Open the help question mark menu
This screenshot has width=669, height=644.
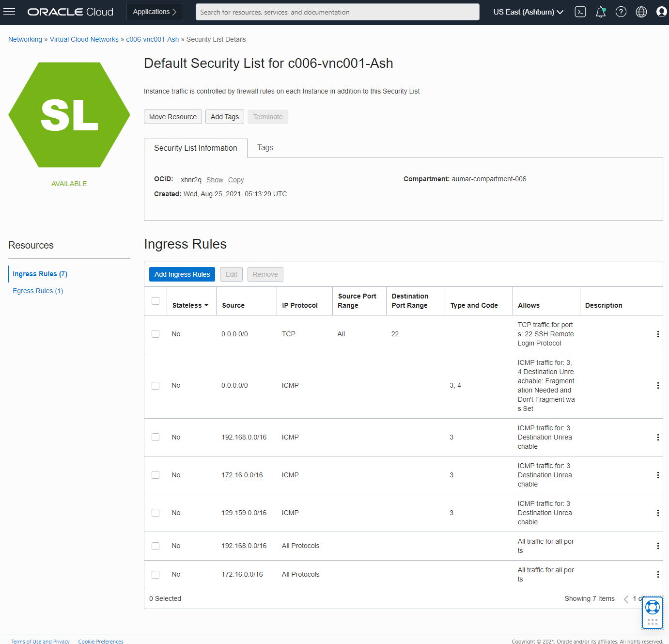click(621, 12)
